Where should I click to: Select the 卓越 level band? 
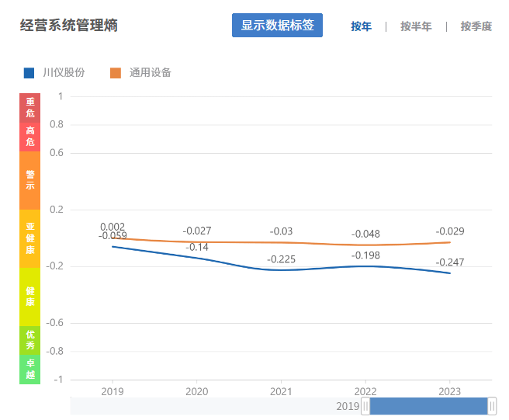point(29,369)
